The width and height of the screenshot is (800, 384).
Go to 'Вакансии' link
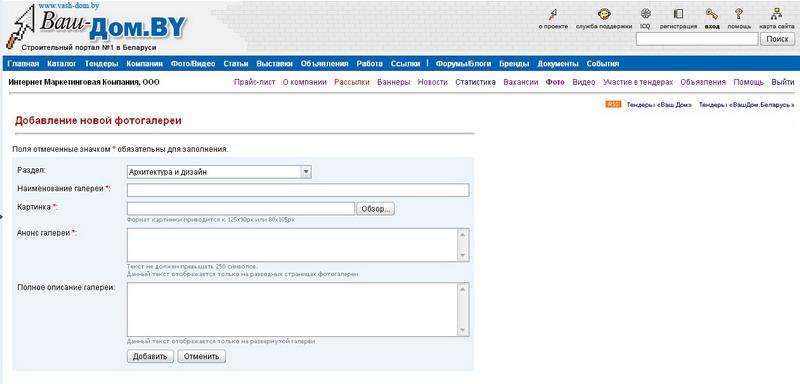point(520,82)
